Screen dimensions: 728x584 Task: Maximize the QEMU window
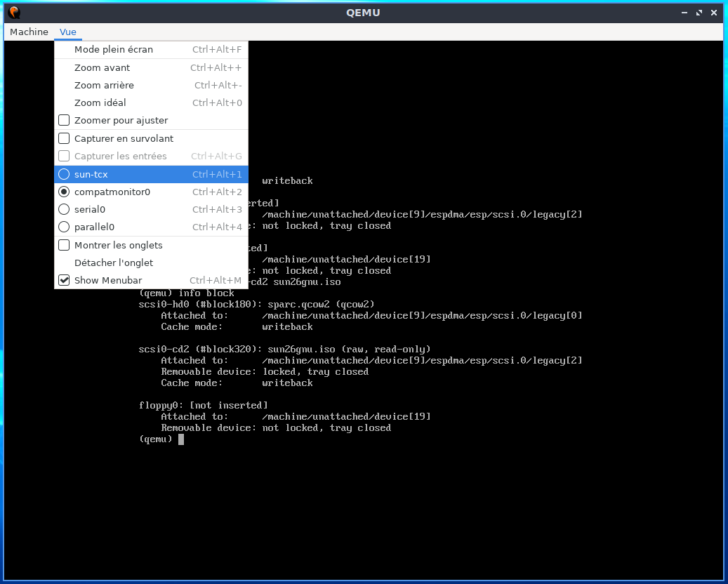click(x=699, y=13)
